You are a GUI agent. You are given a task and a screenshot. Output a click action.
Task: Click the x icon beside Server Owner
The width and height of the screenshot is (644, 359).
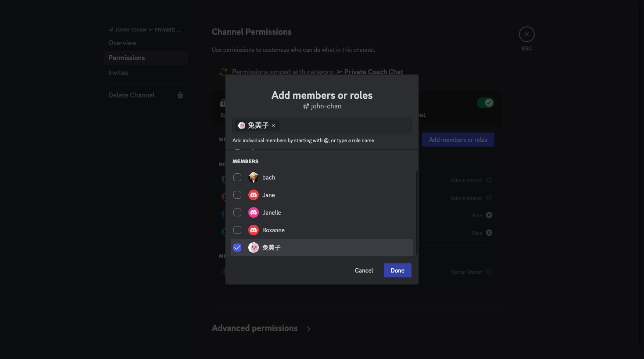[489, 272]
